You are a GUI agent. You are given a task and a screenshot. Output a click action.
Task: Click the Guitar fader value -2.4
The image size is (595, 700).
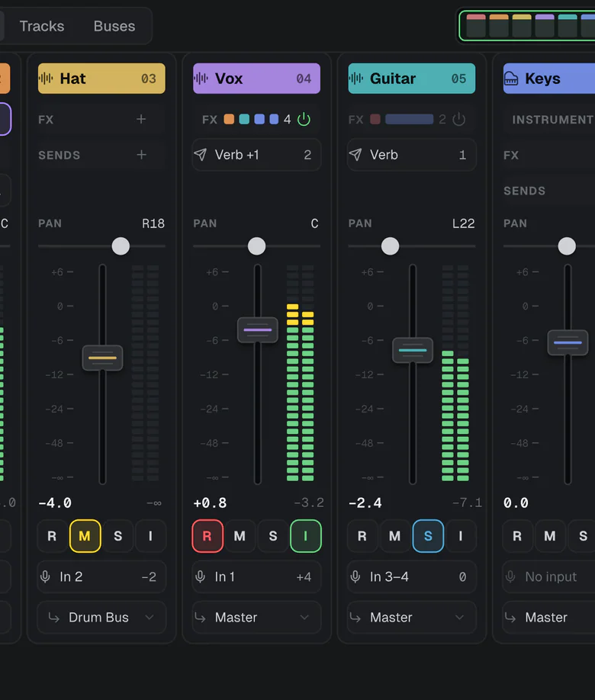click(365, 503)
